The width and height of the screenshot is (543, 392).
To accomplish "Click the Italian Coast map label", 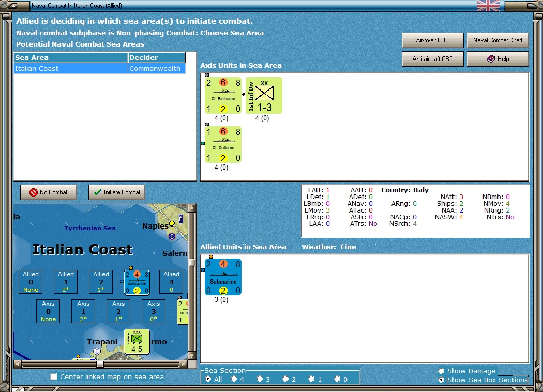I will (x=82, y=249).
